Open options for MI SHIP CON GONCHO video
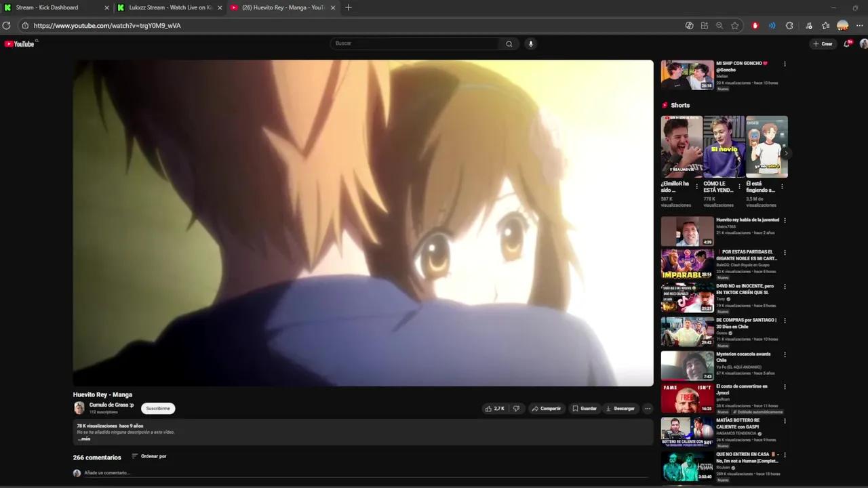The width and height of the screenshot is (868, 488). [x=785, y=64]
